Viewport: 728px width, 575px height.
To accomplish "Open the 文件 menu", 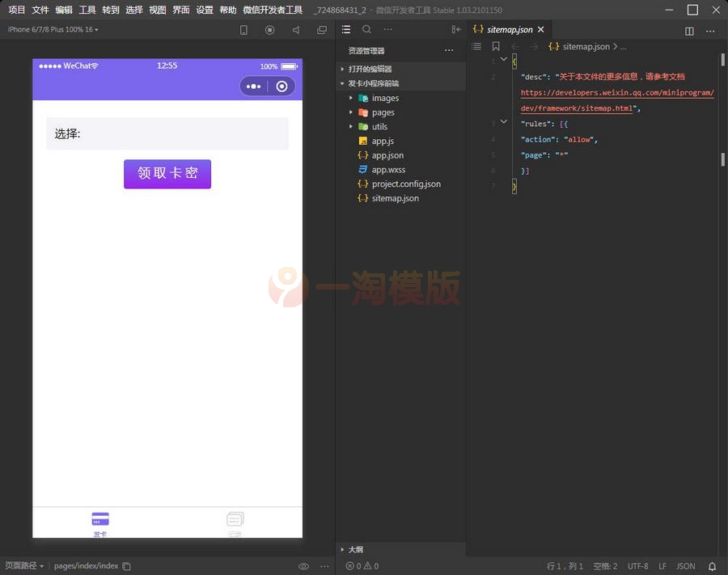I will [40, 10].
